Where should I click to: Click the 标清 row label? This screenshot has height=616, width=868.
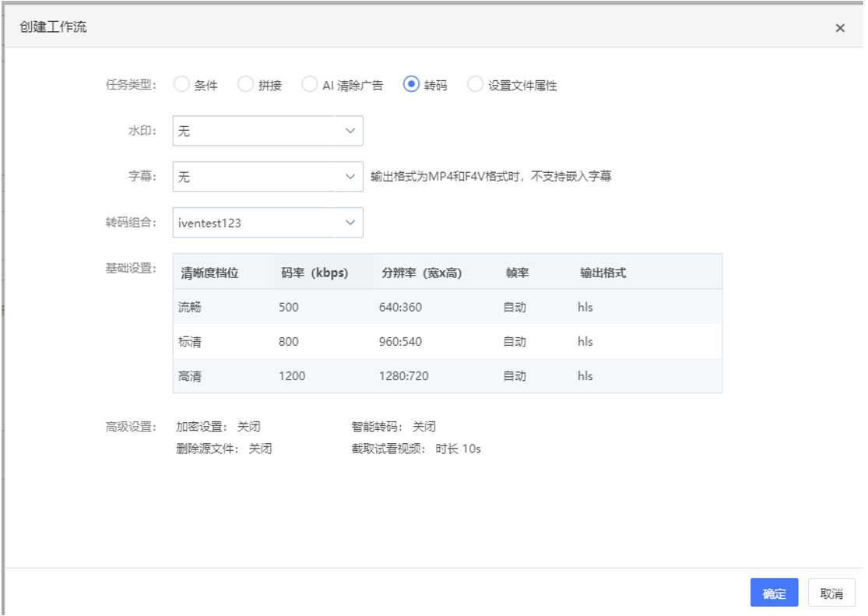[x=190, y=342]
